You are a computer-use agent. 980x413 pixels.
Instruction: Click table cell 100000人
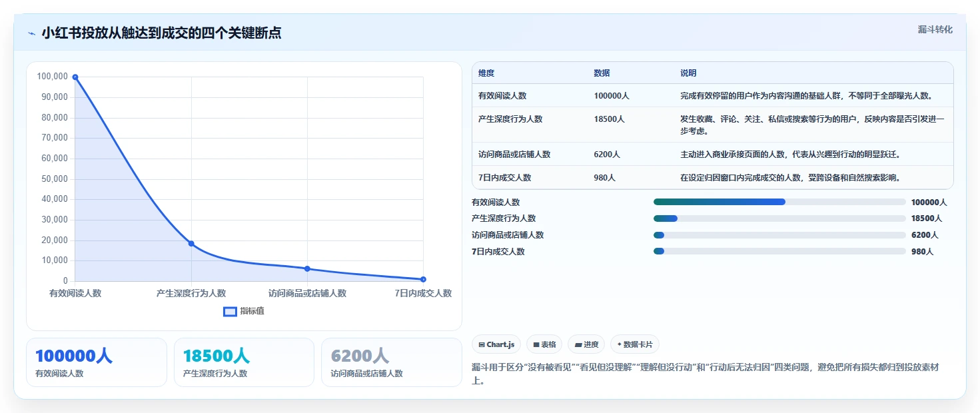pyautogui.click(x=612, y=96)
